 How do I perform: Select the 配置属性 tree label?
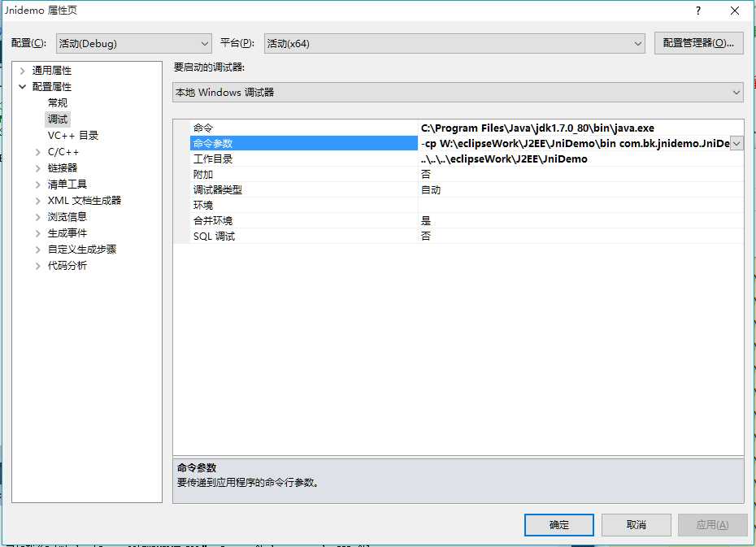pyautogui.click(x=51, y=87)
